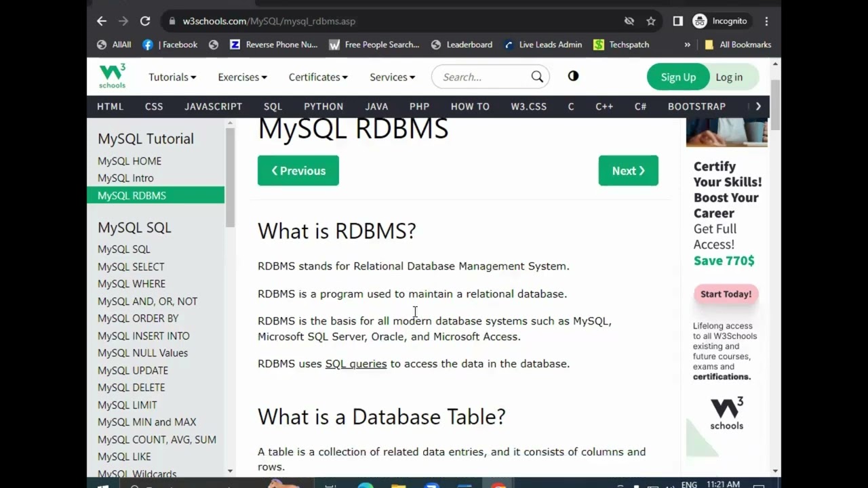The image size is (868, 488).
Task: Open HOW TO in the topic bar
Action: pos(470,106)
